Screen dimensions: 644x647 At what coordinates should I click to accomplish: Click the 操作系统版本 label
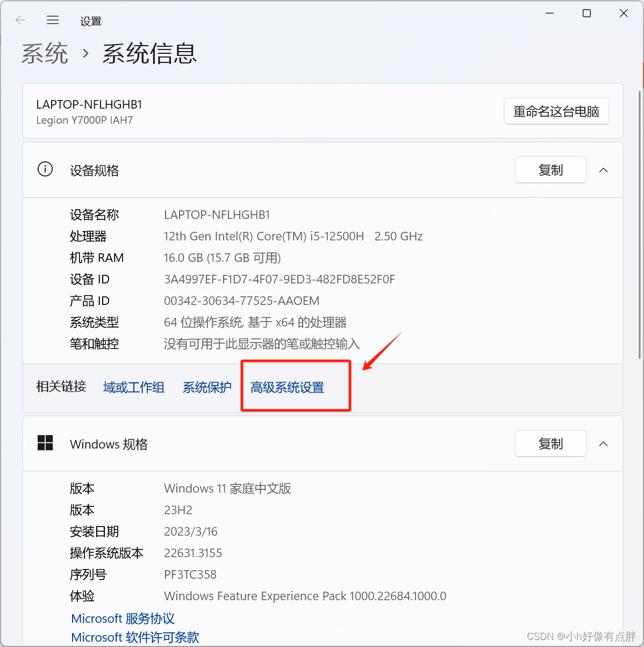point(107,553)
